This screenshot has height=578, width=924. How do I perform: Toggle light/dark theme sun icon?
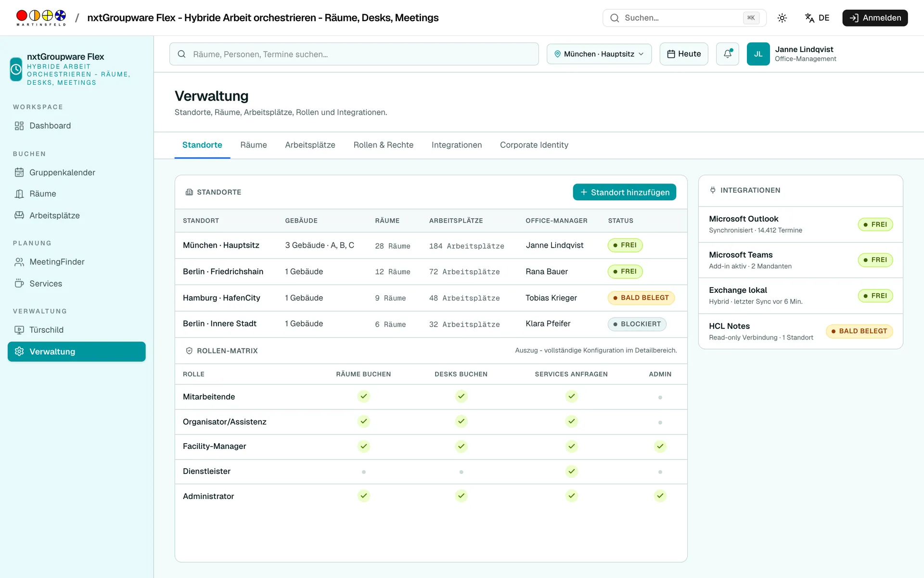pyautogui.click(x=782, y=18)
